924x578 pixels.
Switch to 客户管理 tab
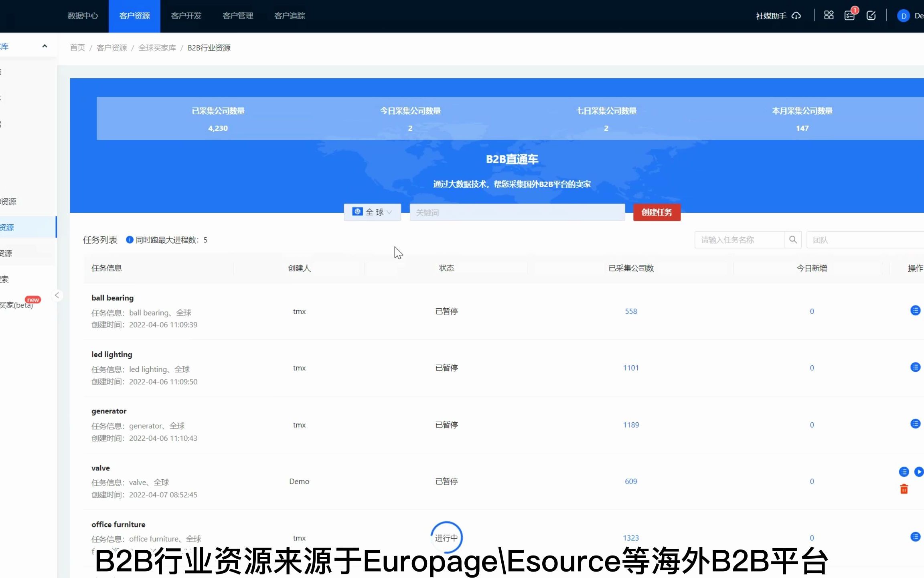tap(238, 16)
